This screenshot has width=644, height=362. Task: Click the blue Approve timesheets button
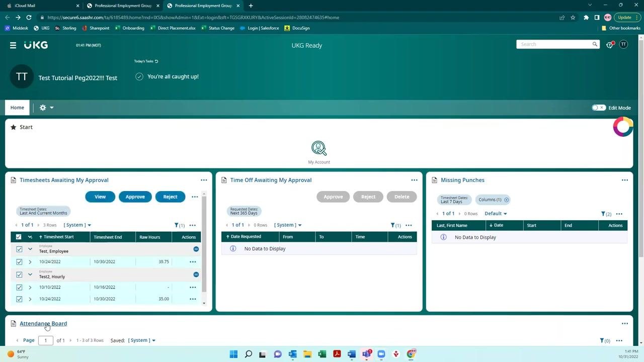(x=135, y=197)
